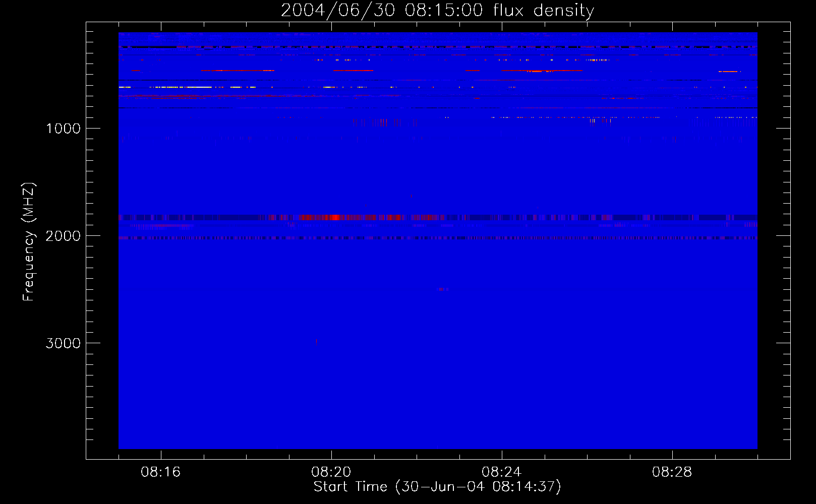Click the 08:20 time tick label
The image size is (816, 504).
(331, 472)
